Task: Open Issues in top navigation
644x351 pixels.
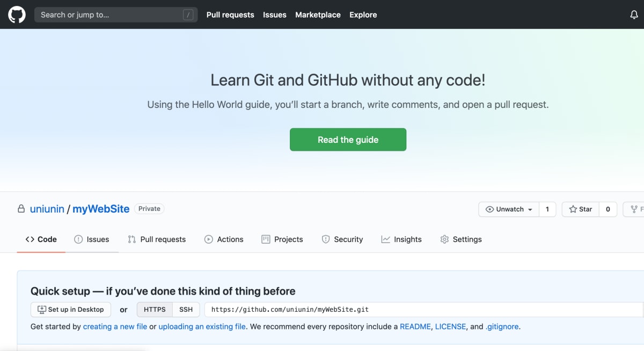Action: 275,15
